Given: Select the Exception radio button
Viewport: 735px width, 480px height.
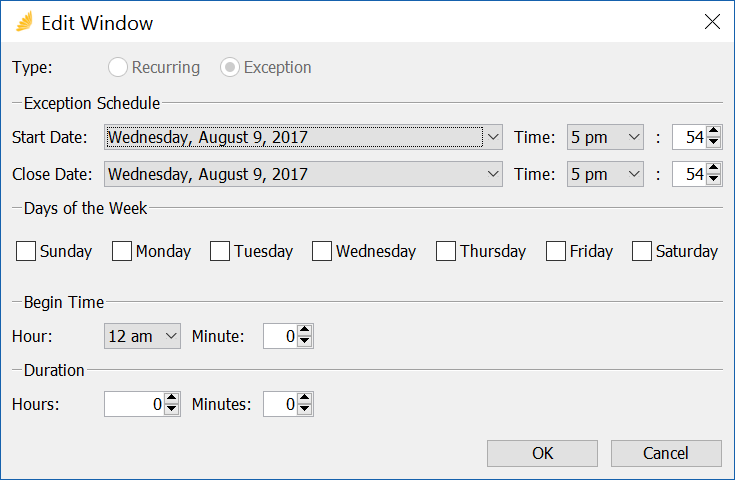Looking at the screenshot, I should pos(230,67).
